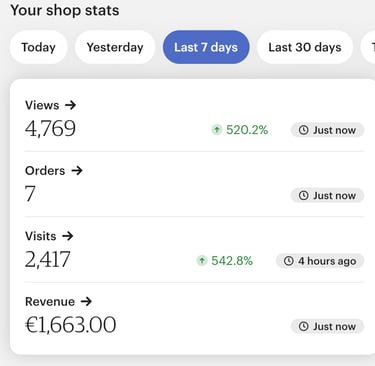
Task: Click the green up-arrow icon beside 520.2%
Action: 217,129
